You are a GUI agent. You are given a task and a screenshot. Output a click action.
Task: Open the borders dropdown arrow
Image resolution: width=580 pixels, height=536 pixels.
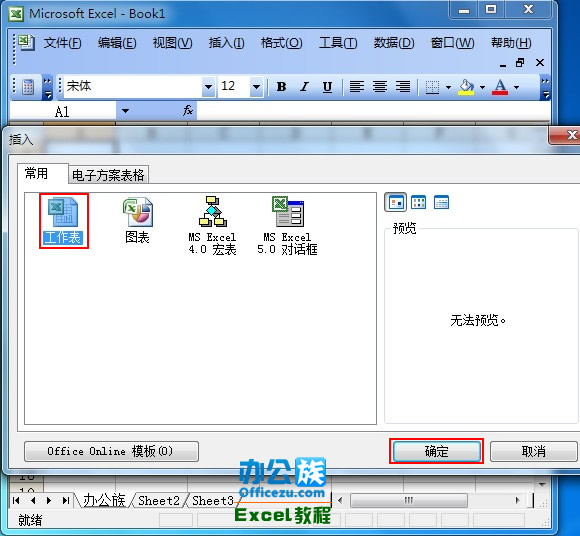pos(448,88)
